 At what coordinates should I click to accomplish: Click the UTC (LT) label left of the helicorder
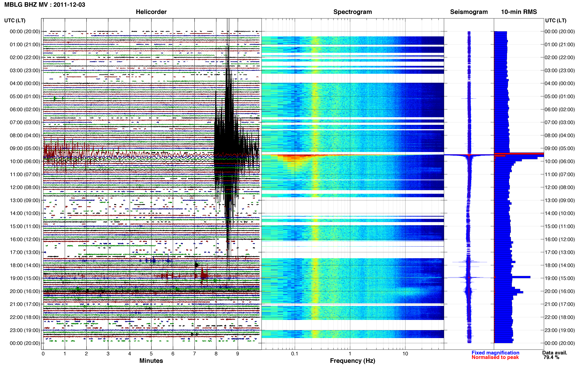(15, 20)
